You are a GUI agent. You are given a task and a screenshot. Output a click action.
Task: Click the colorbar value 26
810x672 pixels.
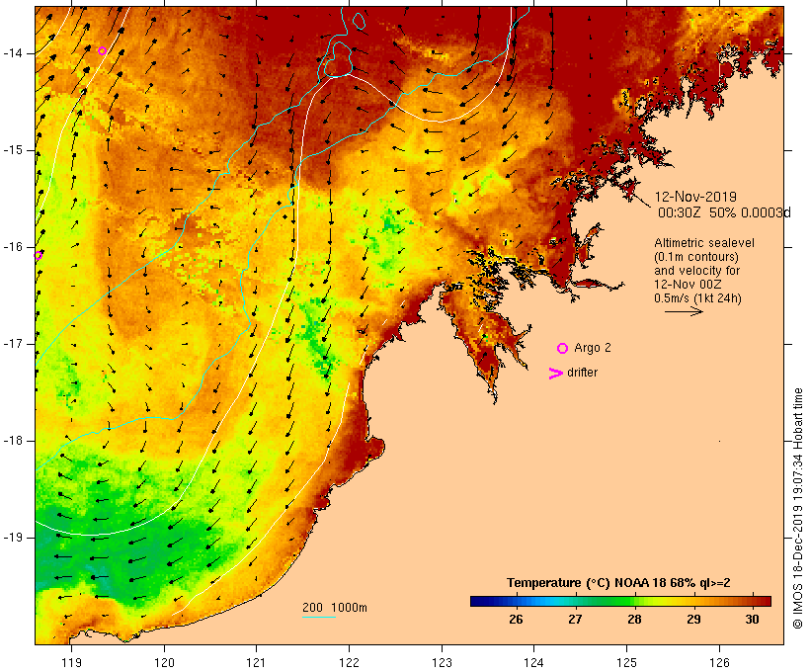point(516,620)
